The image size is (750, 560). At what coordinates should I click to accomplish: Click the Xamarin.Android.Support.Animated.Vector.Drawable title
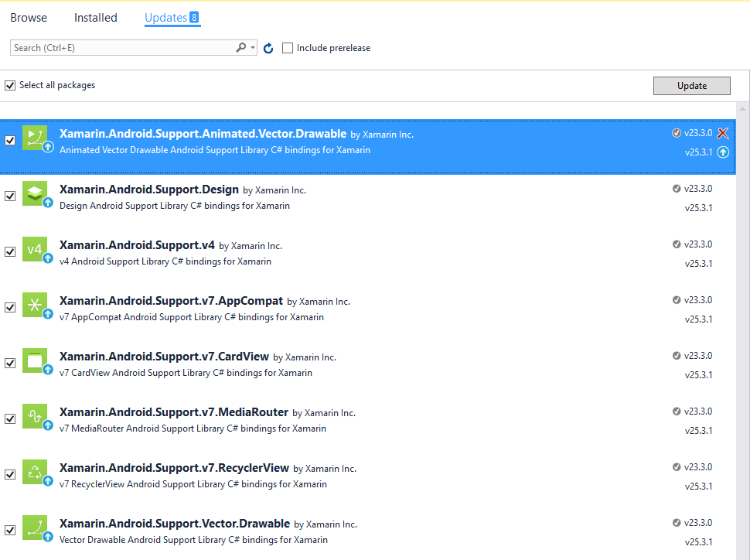[203, 134]
